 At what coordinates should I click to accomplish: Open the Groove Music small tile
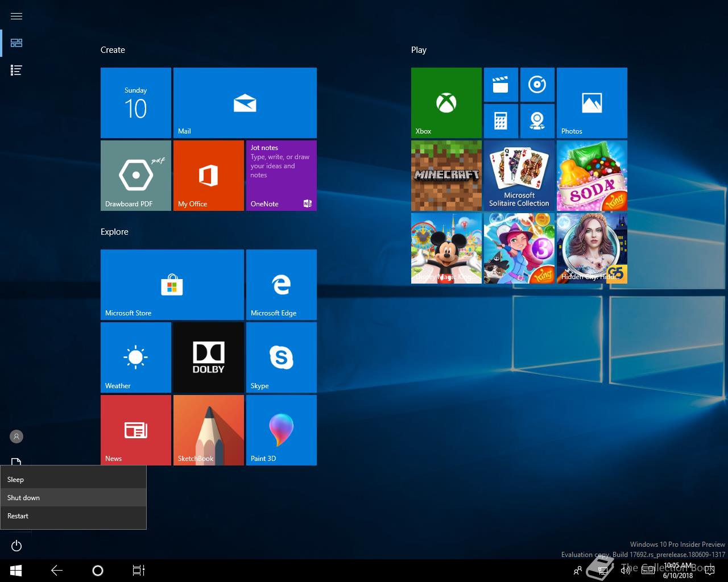[x=537, y=85]
